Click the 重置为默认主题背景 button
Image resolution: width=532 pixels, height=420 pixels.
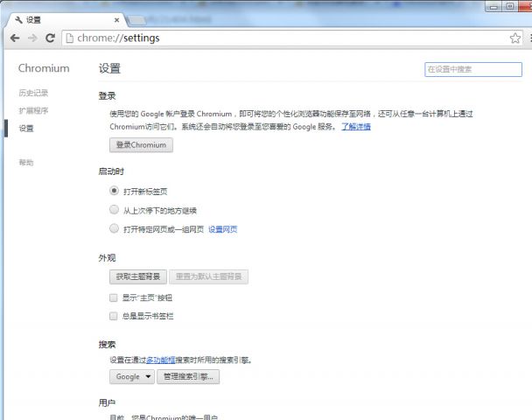pos(208,276)
